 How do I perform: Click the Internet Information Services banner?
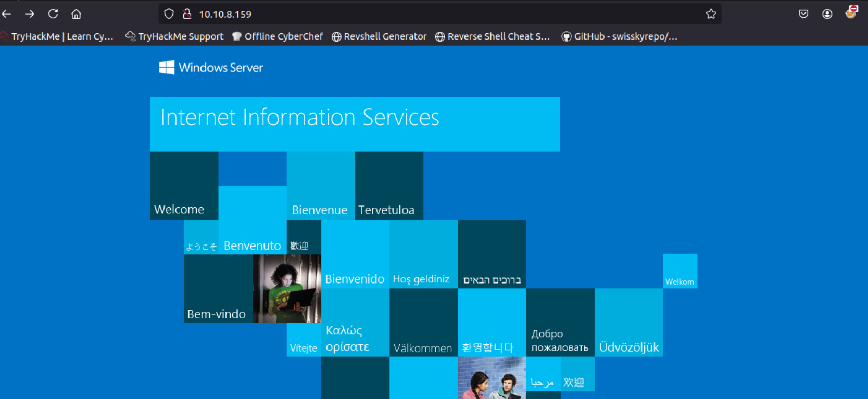coord(355,124)
